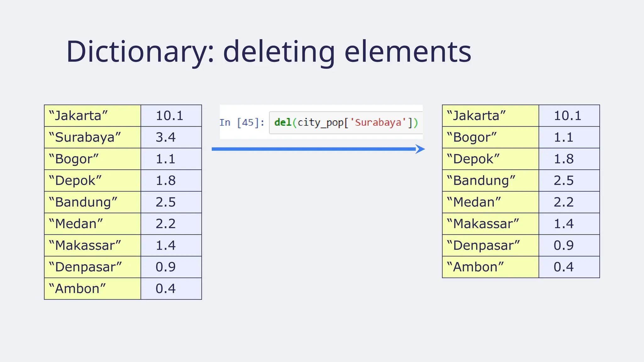Select the "Surabaya" key cell

tap(92, 137)
